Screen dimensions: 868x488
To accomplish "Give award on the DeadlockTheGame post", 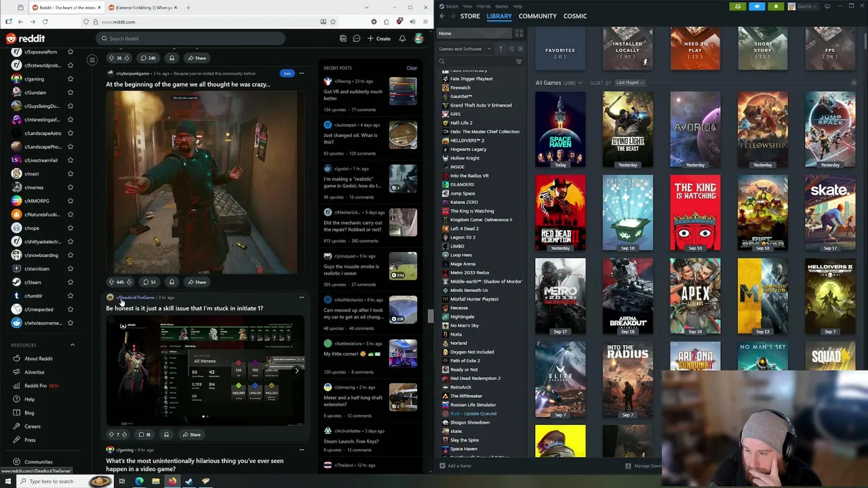I will [166, 434].
